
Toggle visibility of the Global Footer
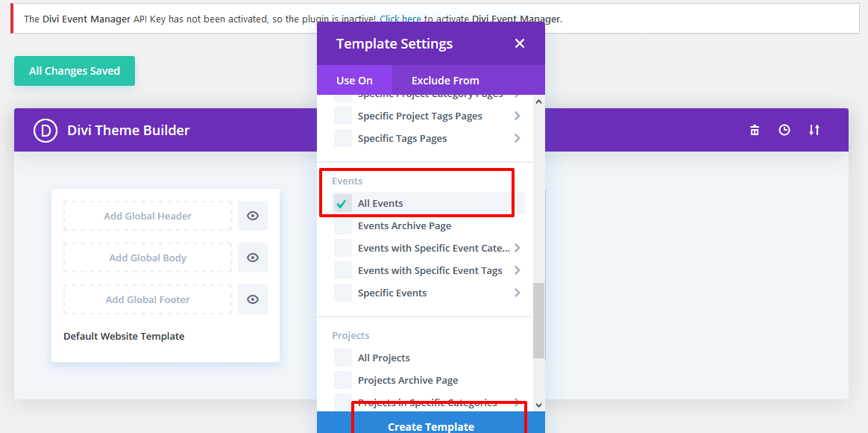253,299
